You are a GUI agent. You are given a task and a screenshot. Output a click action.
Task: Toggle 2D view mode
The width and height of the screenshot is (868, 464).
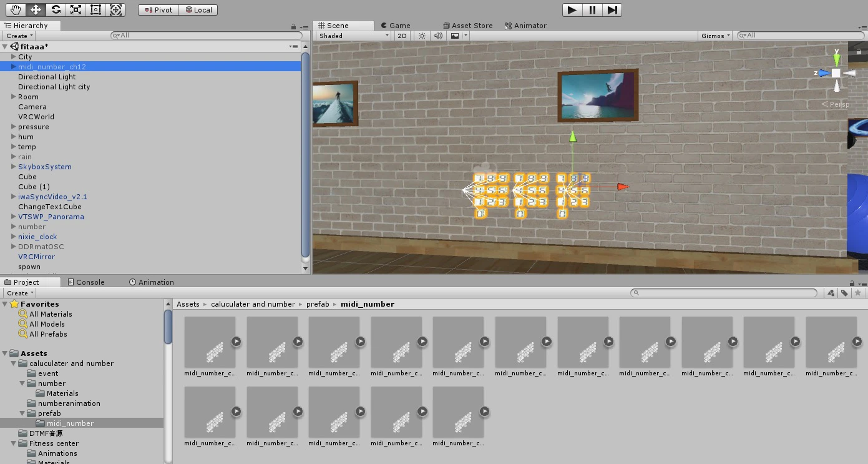pos(402,36)
